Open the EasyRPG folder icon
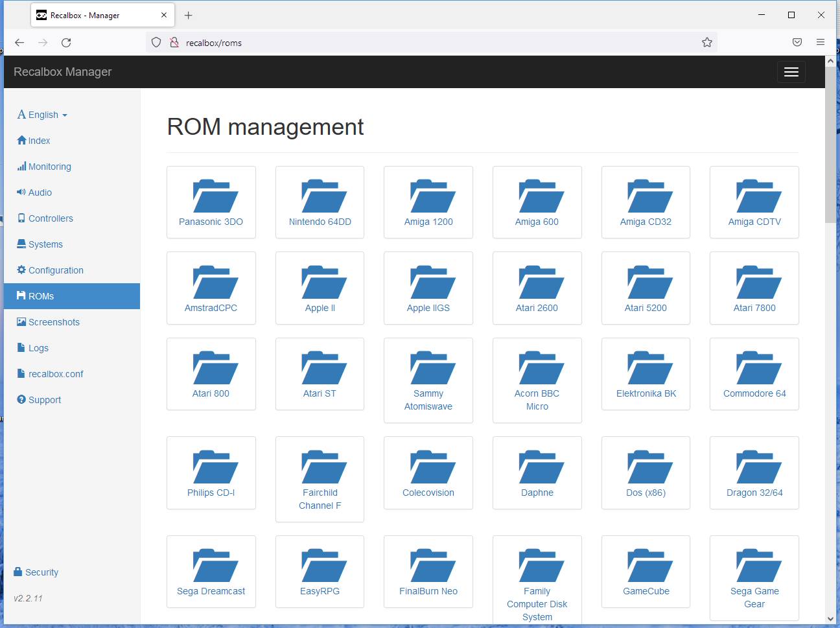 coord(324,565)
